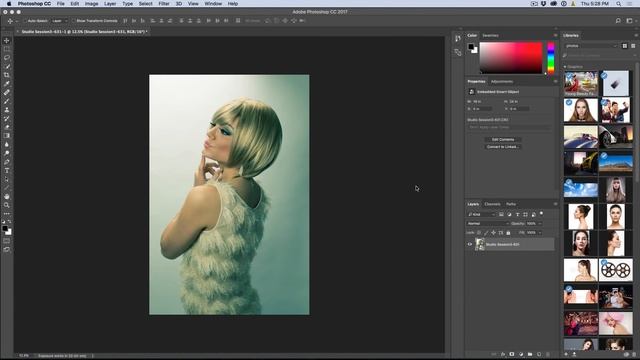Select the Eraser tool
640x360 pixels.
coord(7,127)
